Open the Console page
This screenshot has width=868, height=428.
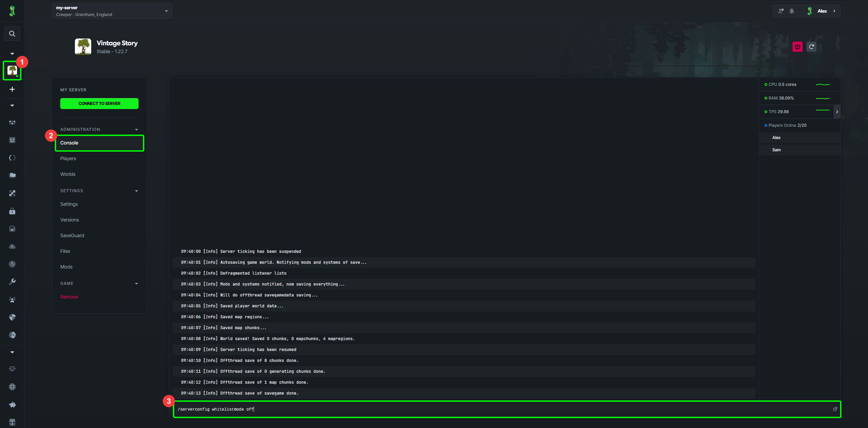point(99,143)
